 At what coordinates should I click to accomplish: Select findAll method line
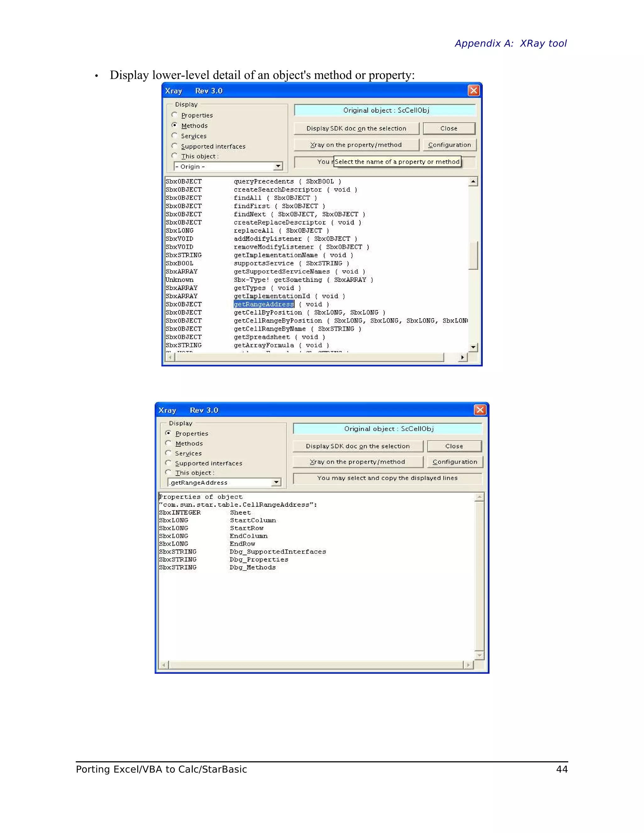[x=241, y=198]
